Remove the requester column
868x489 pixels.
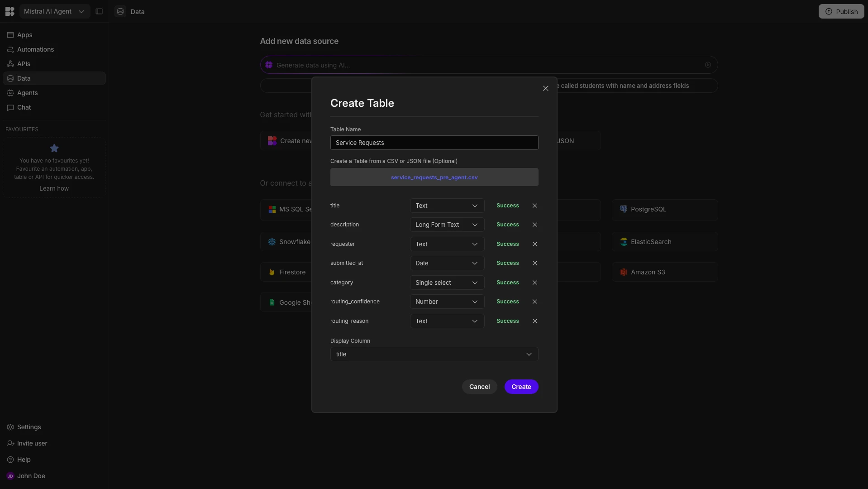tap(535, 244)
